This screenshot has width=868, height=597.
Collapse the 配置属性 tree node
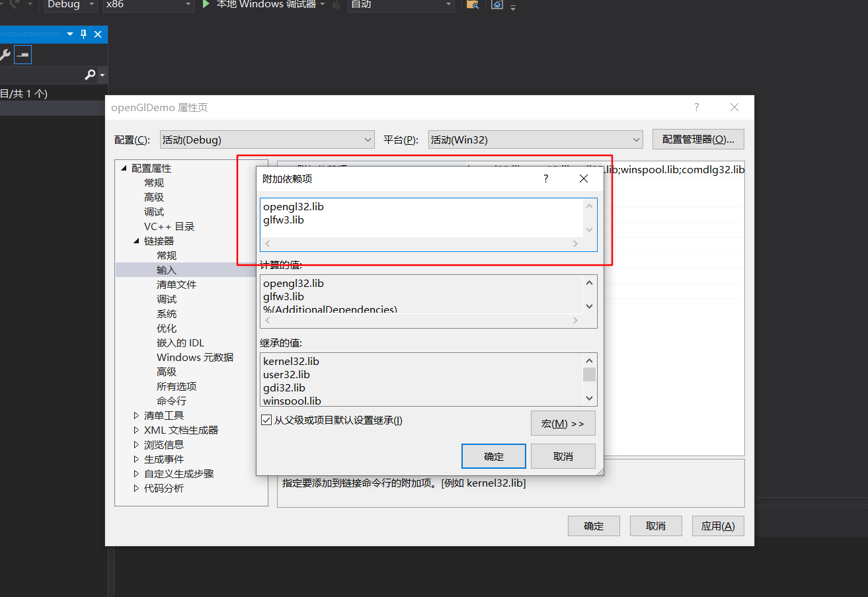click(x=124, y=169)
